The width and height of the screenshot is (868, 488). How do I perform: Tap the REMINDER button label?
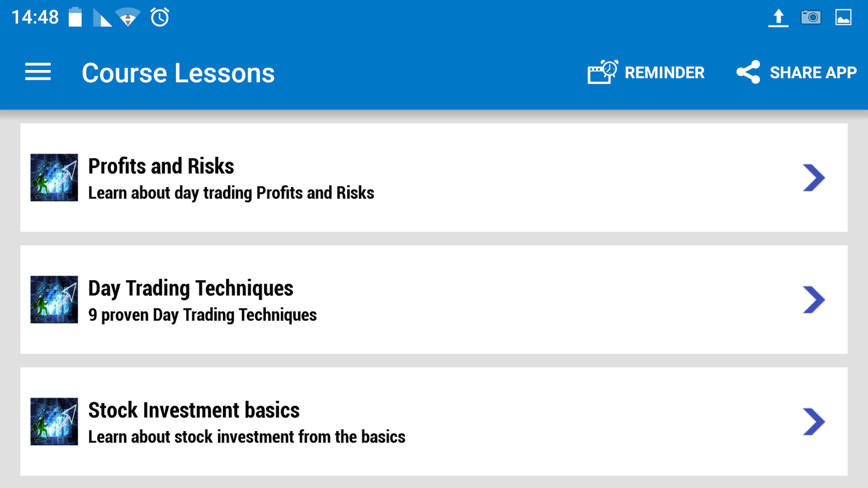tap(665, 73)
